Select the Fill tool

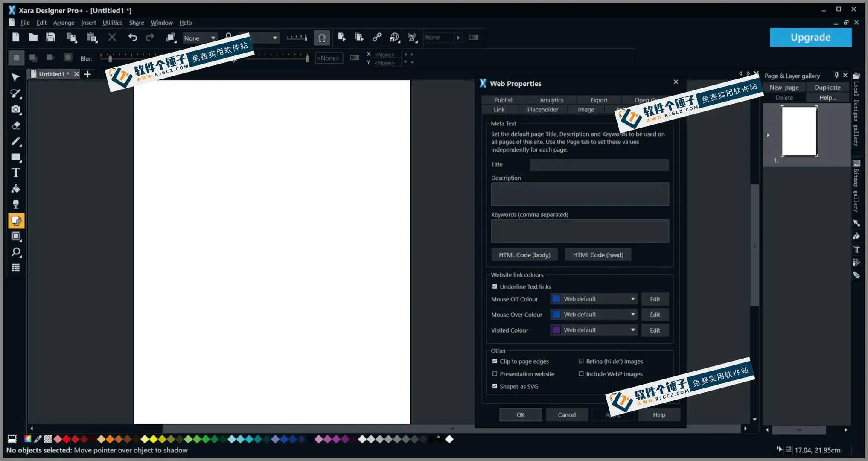[x=16, y=189]
